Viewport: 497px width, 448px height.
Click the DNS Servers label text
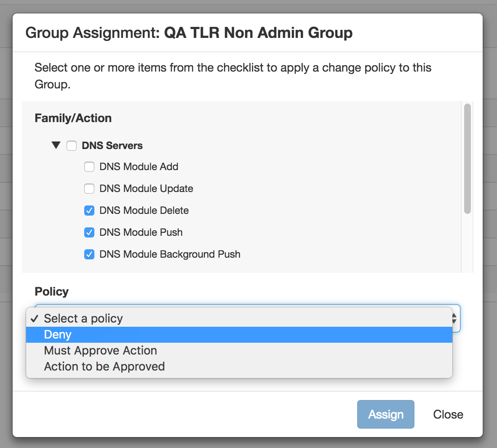[112, 146]
